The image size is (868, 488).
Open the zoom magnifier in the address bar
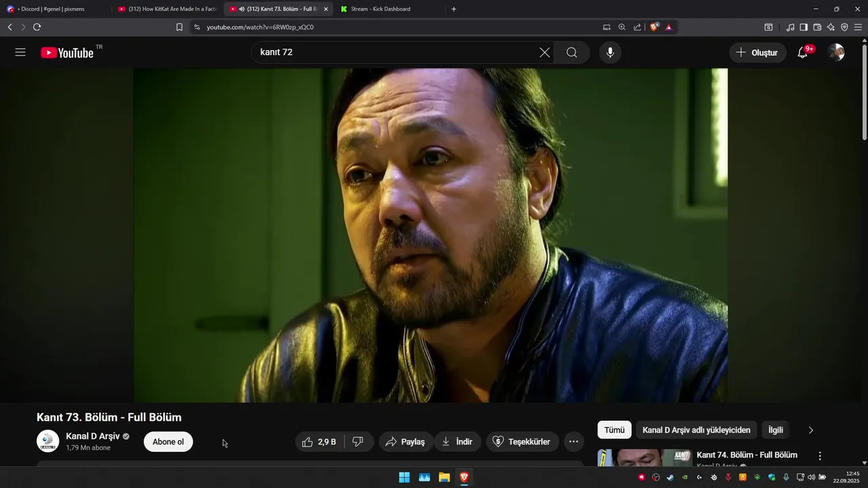coord(622,27)
